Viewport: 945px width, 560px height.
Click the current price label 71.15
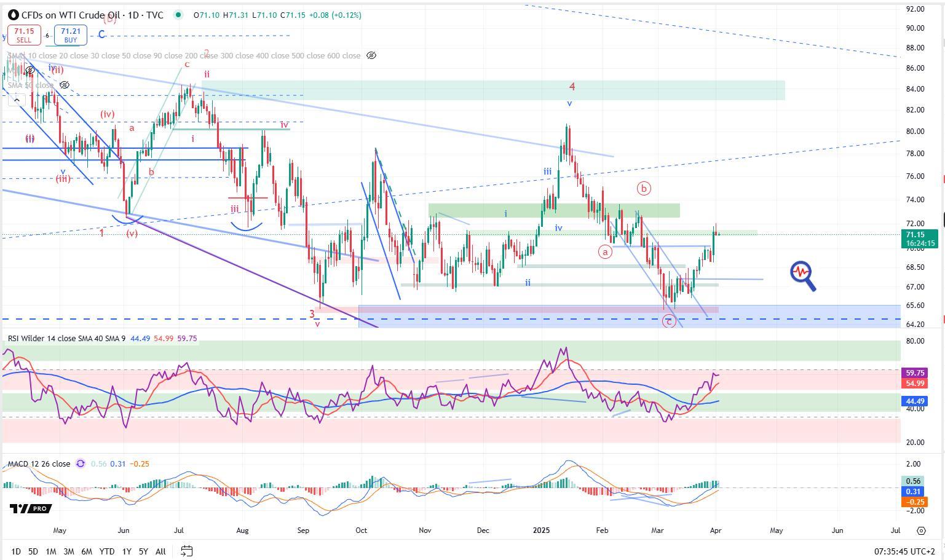coord(919,235)
